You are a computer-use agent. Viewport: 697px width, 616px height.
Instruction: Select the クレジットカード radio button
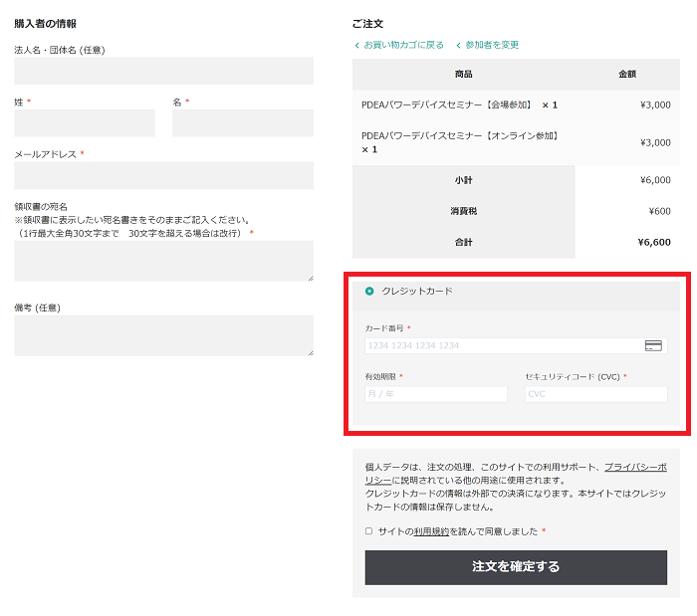(369, 291)
